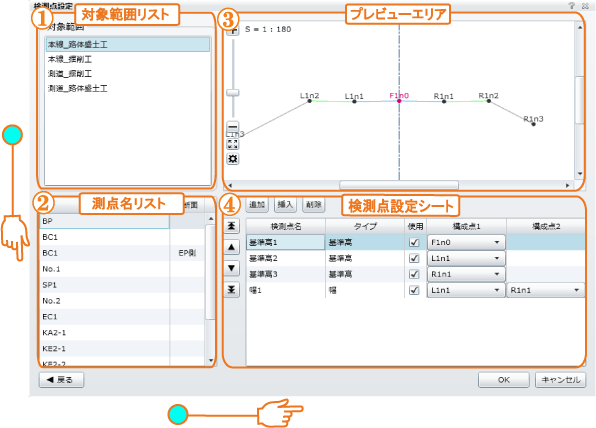Click the キャンセル button
596x428 pixels.
pos(561,380)
